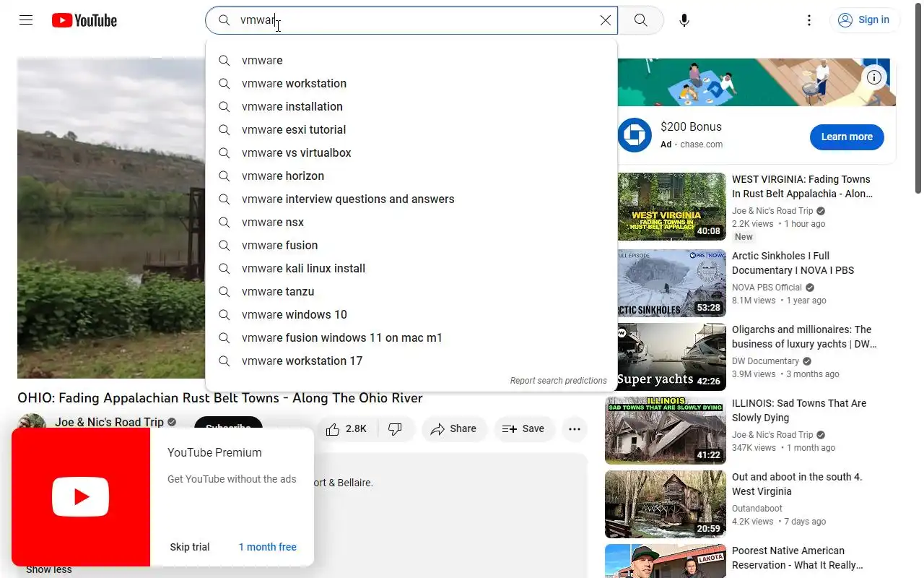The height and width of the screenshot is (578, 924).
Task: Sign in to YouTube
Action: coord(864,20)
